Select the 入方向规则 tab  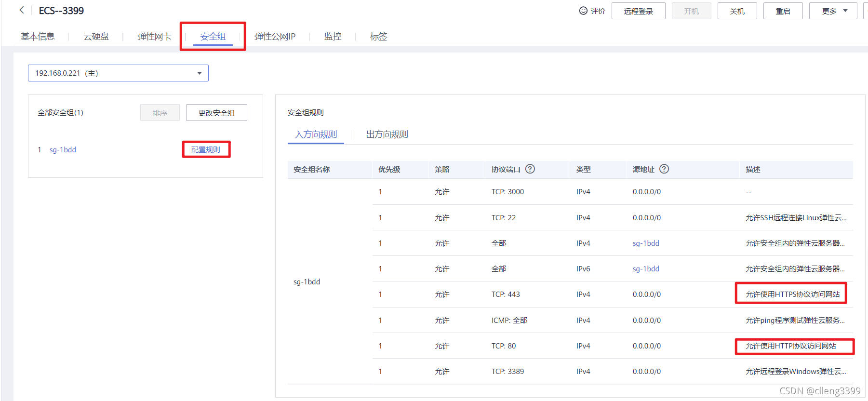[316, 134]
